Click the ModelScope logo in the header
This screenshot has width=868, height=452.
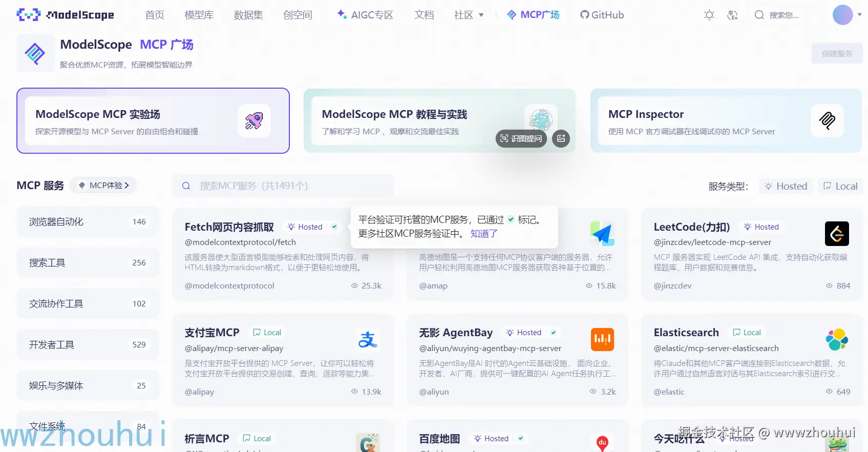pos(66,15)
